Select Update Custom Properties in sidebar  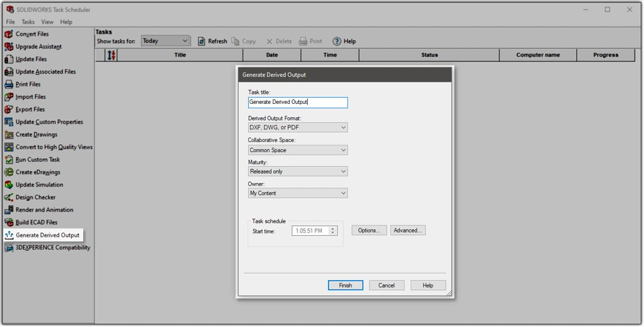pos(49,122)
